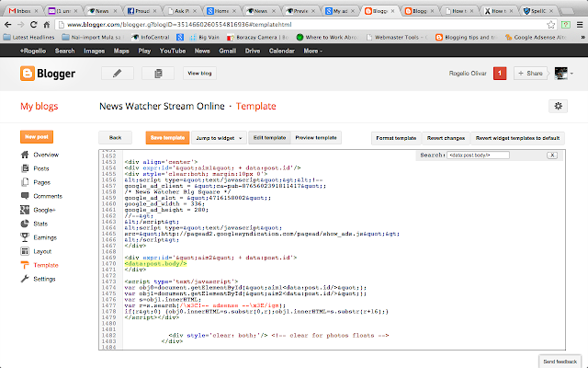Open the gear settings button

558,107
